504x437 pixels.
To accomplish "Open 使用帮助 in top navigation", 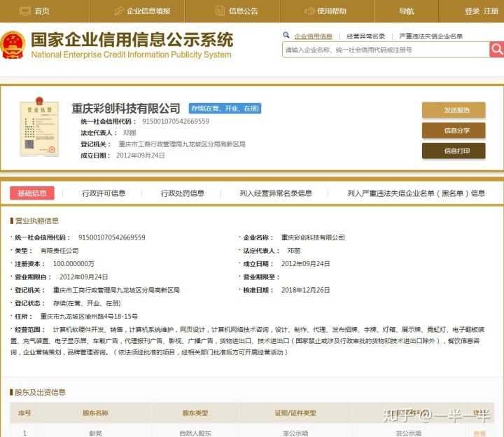I will point(332,11).
